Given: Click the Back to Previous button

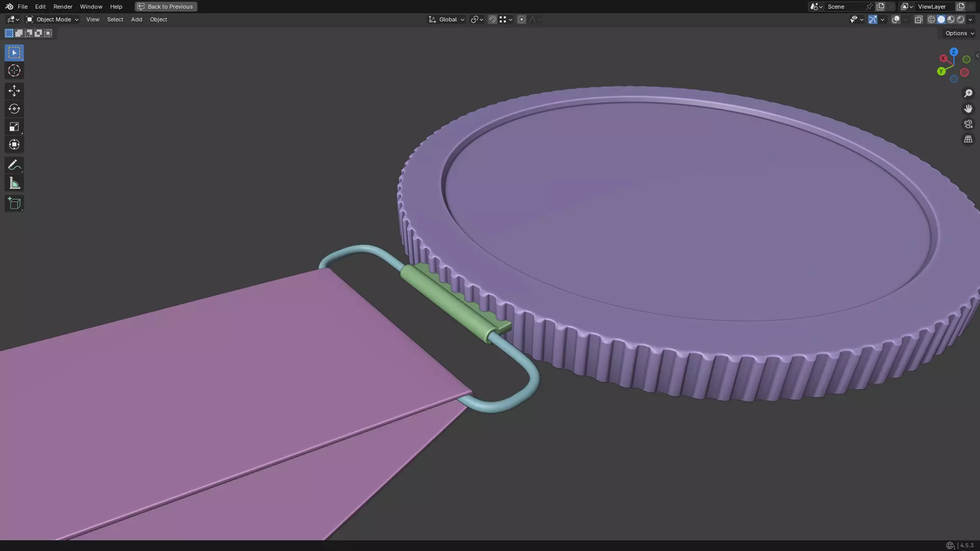Looking at the screenshot, I should tap(166, 7).
